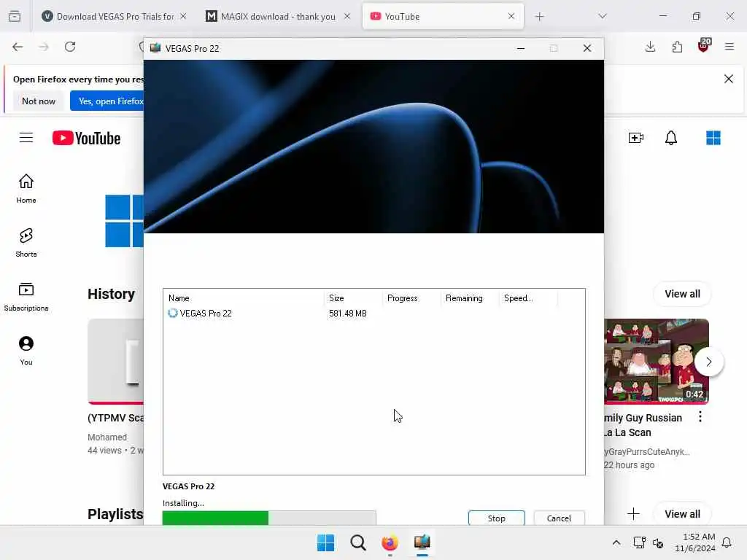Open the You section in YouTube
This screenshot has height=560, width=747.
pyautogui.click(x=26, y=351)
